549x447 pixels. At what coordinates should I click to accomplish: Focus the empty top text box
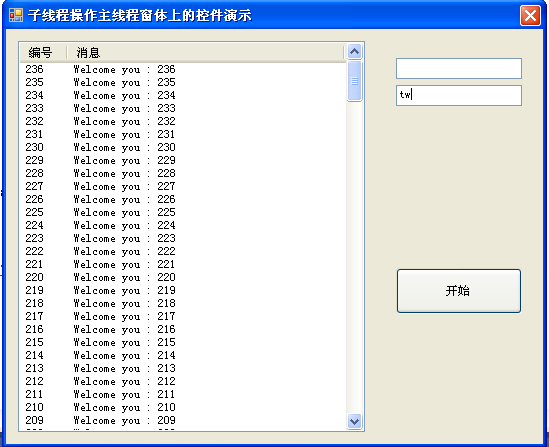pos(459,68)
